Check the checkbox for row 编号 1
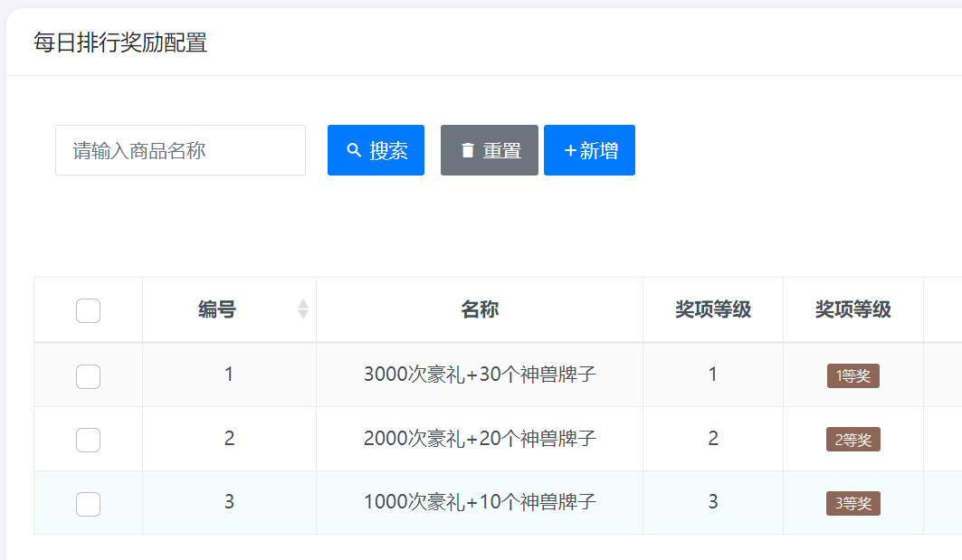The image size is (962, 560). [88, 375]
